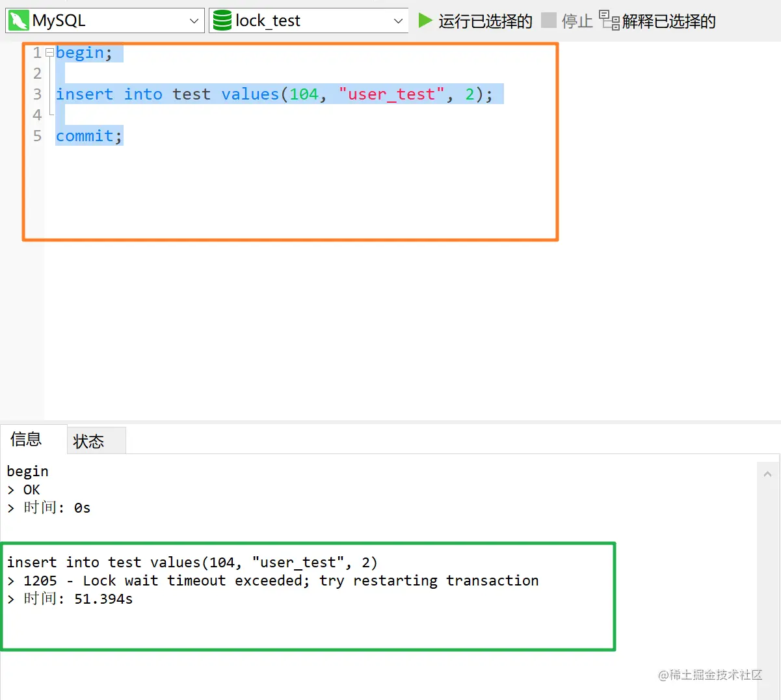Open the lock_test database dropdown
Screen dimensions: 781x700
pos(309,21)
